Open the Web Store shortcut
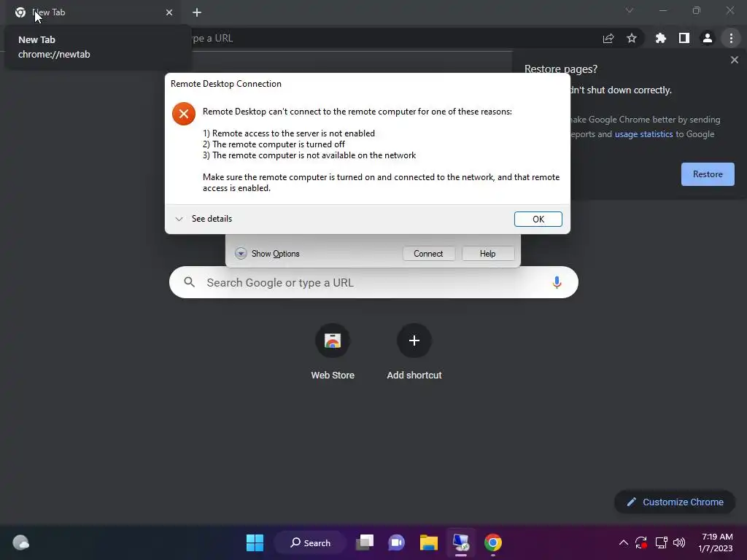This screenshot has width=747, height=560. pyautogui.click(x=333, y=351)
